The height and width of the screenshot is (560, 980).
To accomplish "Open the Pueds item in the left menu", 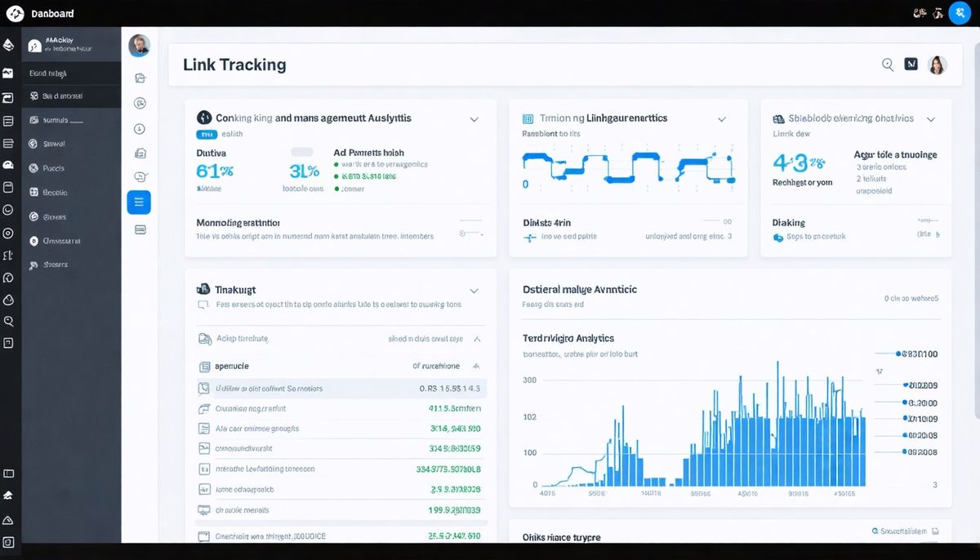I will pos(54,168).
